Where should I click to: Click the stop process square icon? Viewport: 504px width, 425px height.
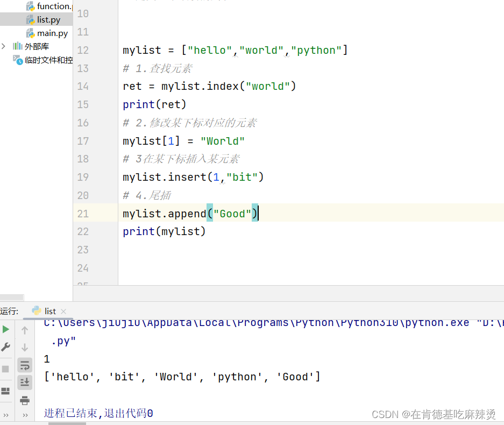pos(5,369)
